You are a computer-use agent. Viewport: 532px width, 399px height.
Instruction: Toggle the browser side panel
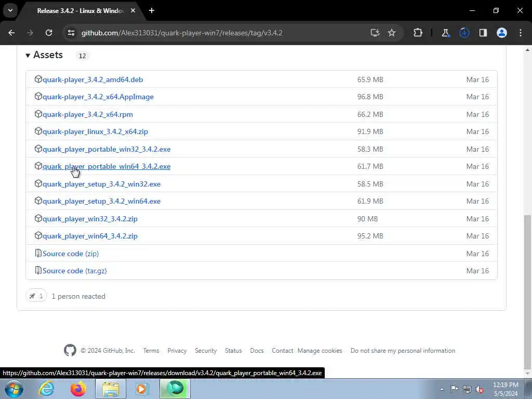pyautogui.click(x=483, y=33)
